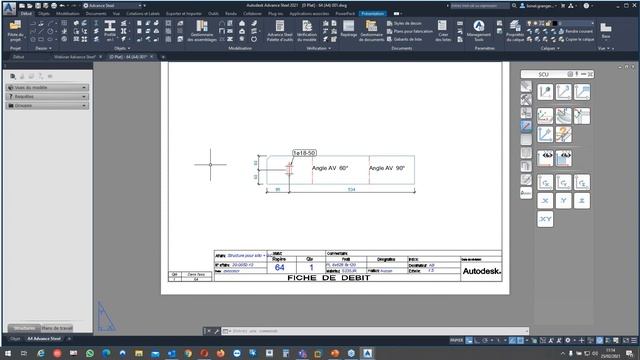This screenshot has width=640, height=360.
Task: Select the A4 Advance Steel layout tab
Action: pos(44,338)
